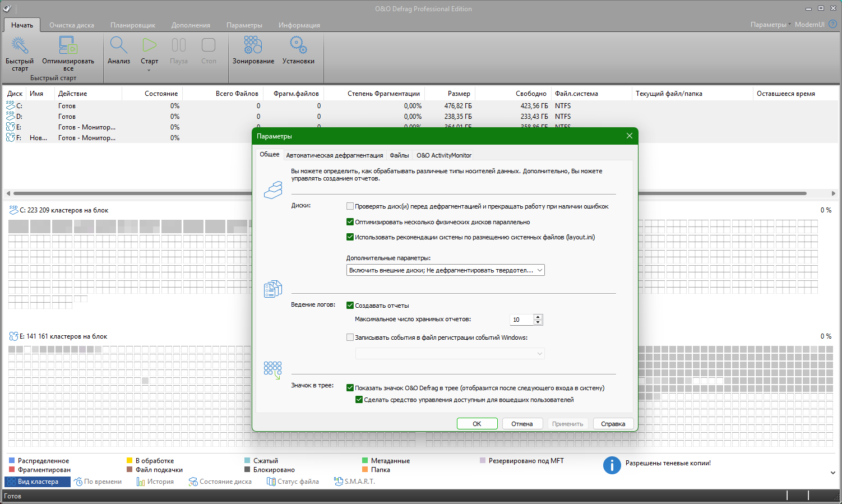The height and width of the screenshot is (504, 842).
Task: Start disk analysis with Анализ magnifier
Action: 119,46
